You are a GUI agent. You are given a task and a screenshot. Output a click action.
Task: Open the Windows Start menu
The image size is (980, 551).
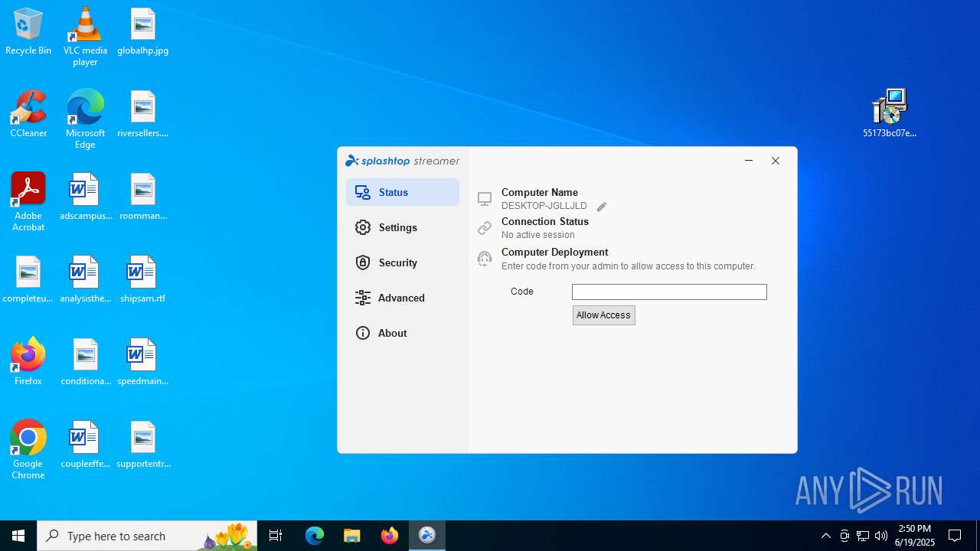[x=18, y=536]
